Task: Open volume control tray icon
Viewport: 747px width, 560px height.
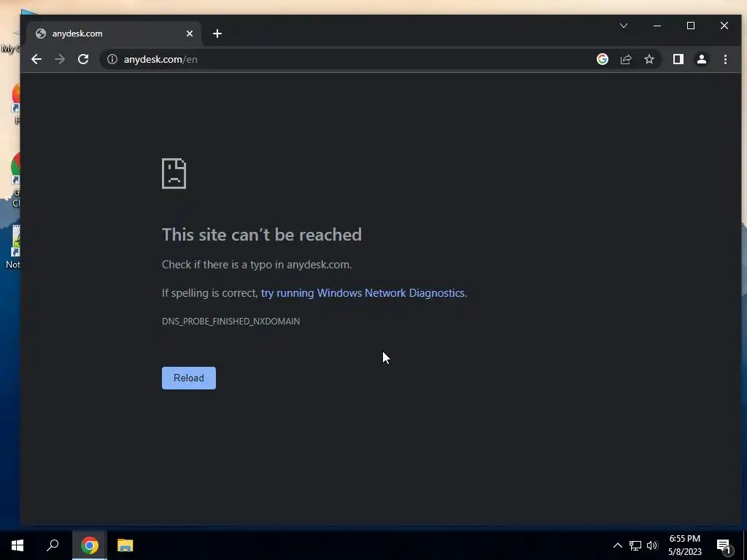Action: point(652,545)
